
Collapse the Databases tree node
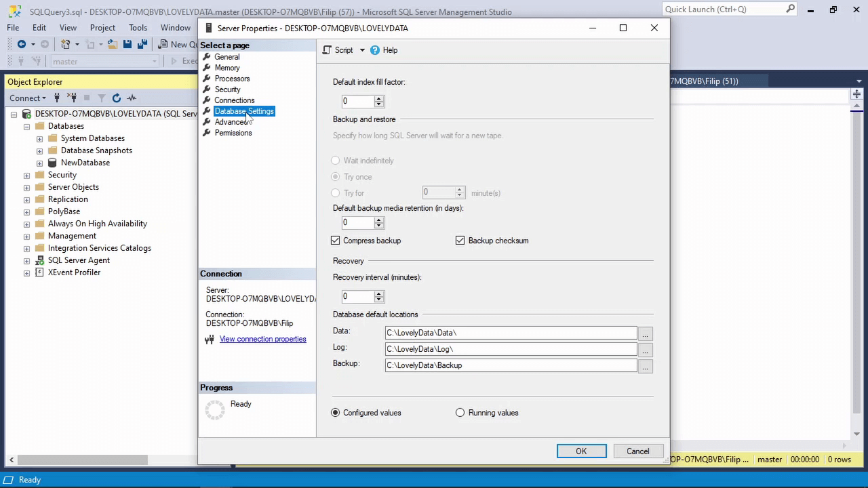pos(26,127)
